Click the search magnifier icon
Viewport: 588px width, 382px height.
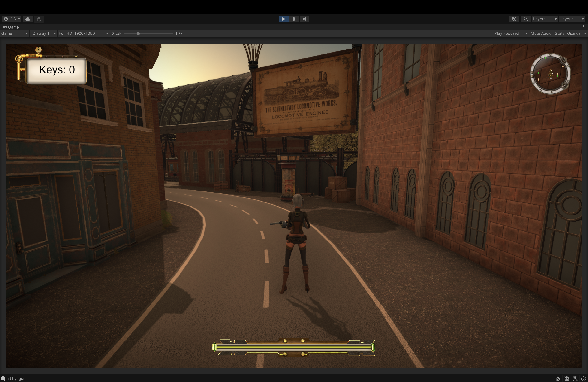point(525,19)
